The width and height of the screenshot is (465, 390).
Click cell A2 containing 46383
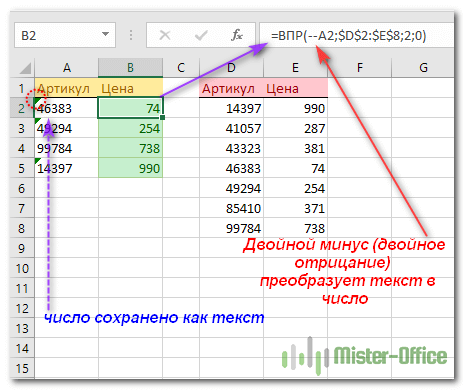[66, 108]
